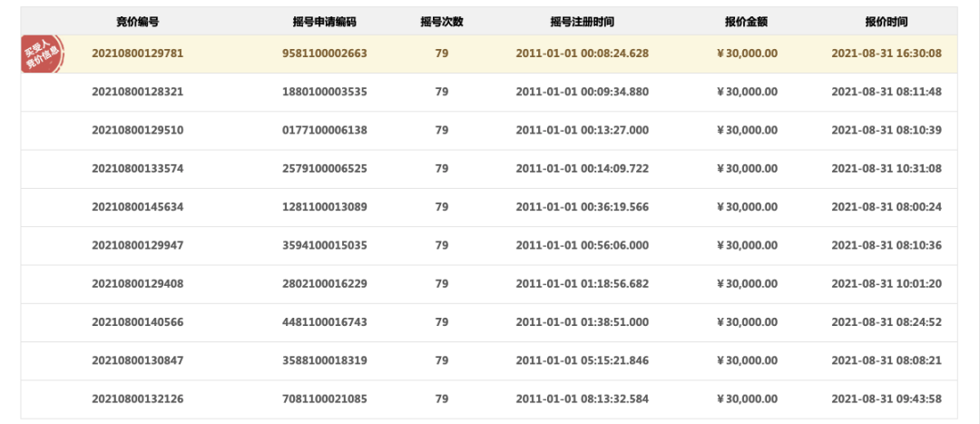Click the 报价时间 column header
Screen dimensions: 980x424
pyautogui.click(x=887, y=21)
